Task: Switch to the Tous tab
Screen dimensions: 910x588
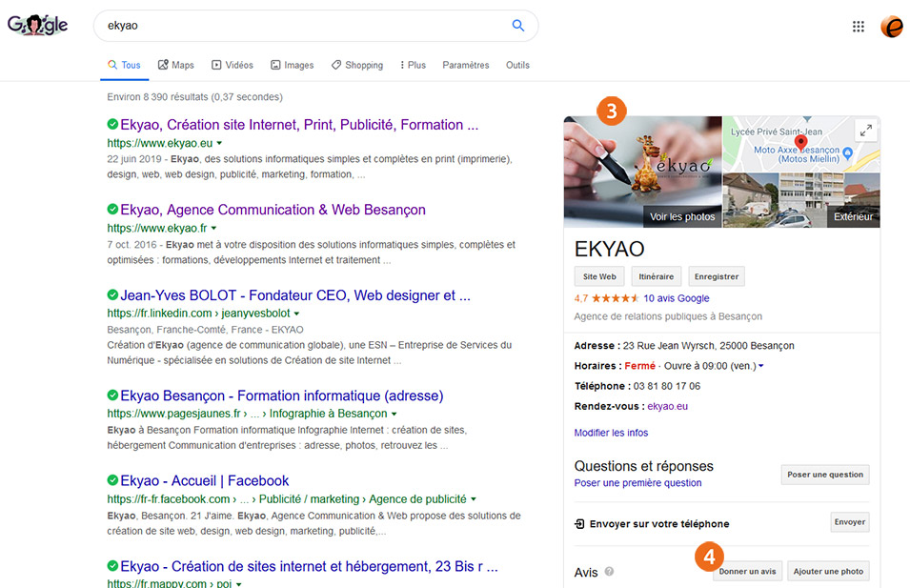Action: click(x=124, y=65)
